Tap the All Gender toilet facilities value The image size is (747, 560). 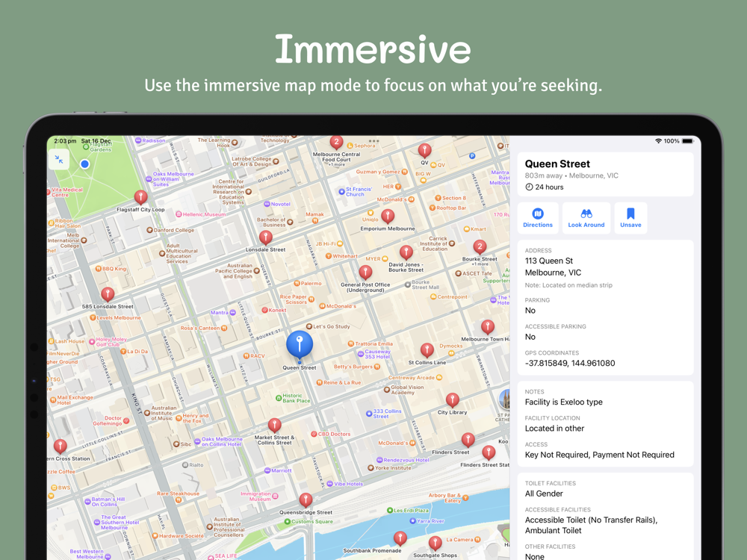544,494
